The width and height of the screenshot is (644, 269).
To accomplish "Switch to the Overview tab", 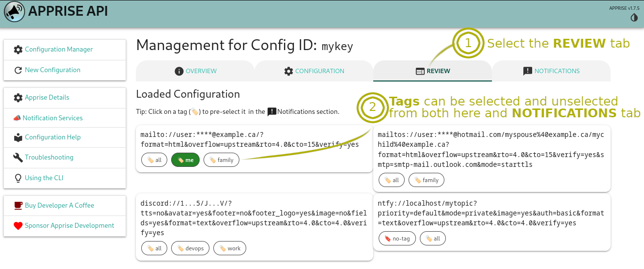I will click(x=195, y=71).
